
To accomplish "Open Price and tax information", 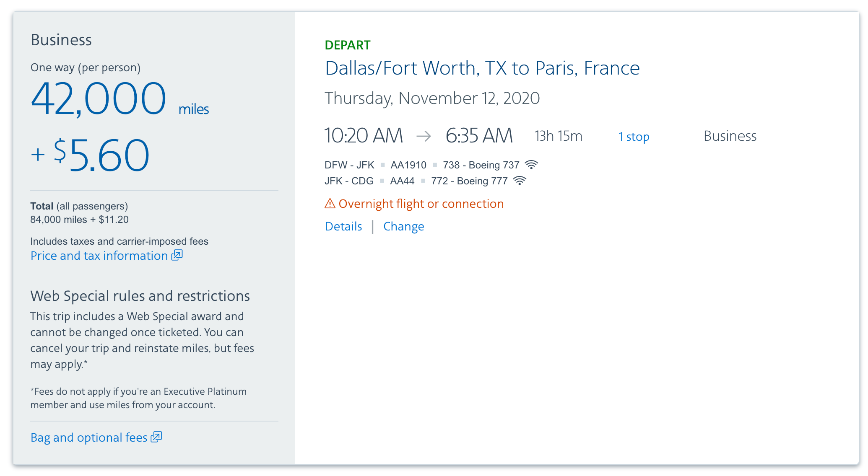I will (x=99, y=256).
